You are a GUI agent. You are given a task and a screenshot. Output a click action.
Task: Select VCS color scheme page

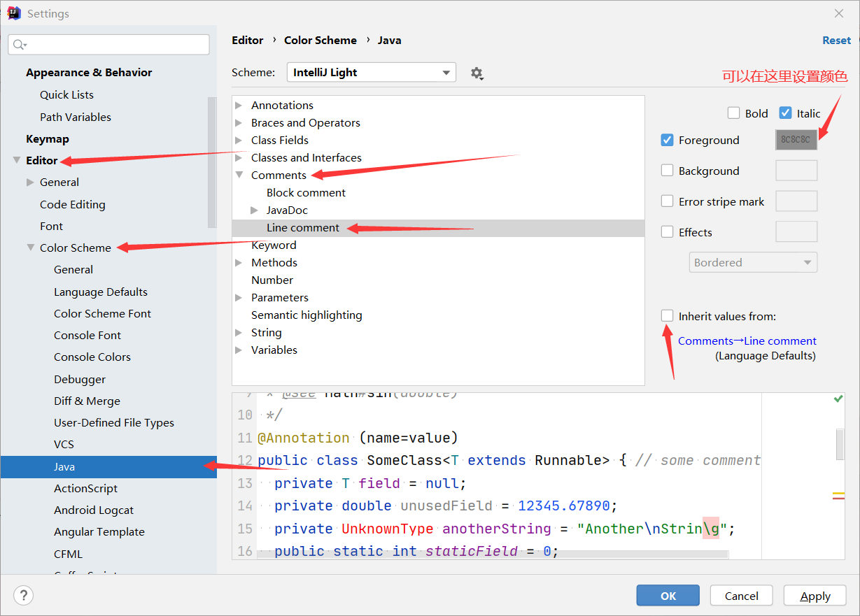[64, 444]
